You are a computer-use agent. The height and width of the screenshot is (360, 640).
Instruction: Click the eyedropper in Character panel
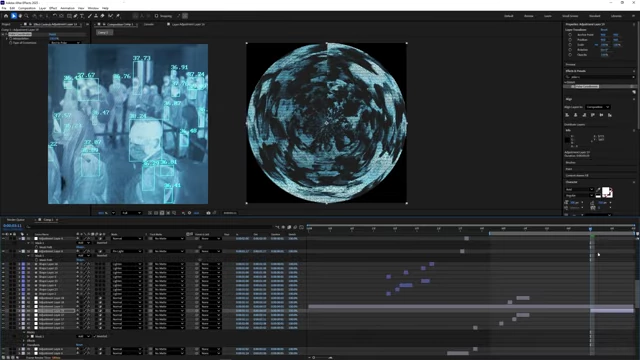coord(598,190)
